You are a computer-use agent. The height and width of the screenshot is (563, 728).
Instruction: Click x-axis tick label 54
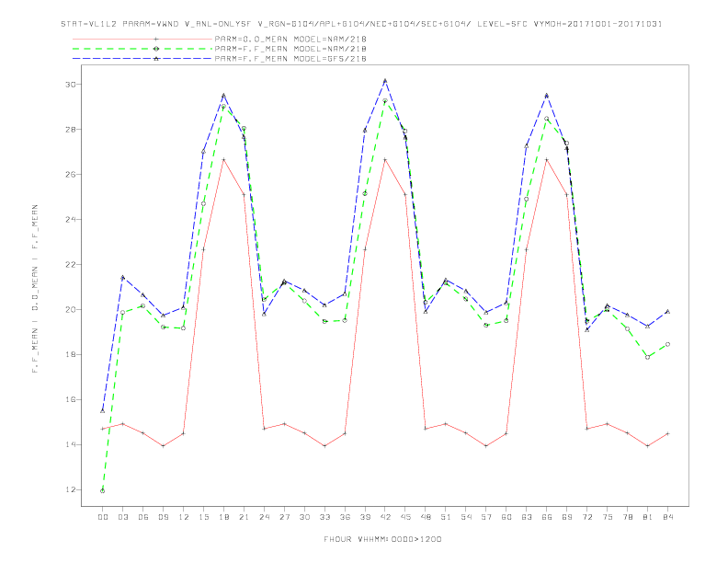tap(466, 517)
